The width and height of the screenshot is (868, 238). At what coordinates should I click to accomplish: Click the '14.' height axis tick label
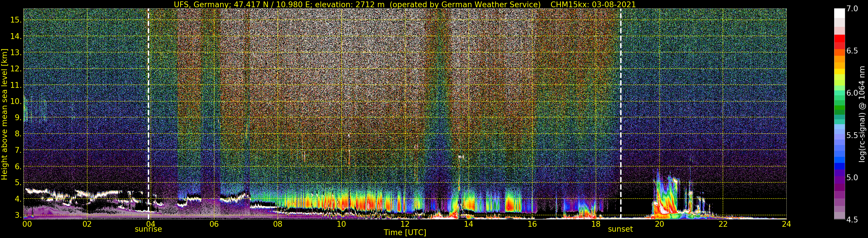[x=16, y=36]
